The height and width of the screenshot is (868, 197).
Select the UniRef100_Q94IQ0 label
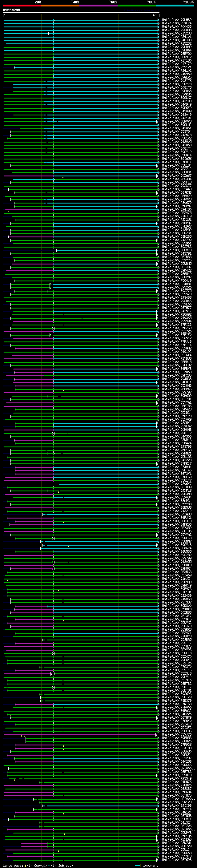click(177, 210)
